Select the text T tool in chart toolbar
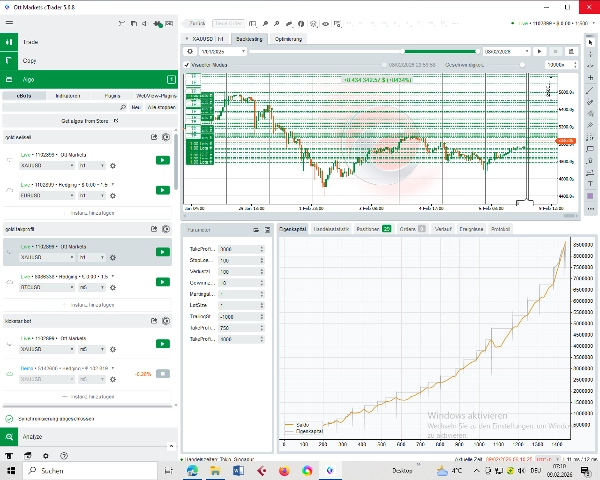The image size is (600, 480). click(590, 184)
